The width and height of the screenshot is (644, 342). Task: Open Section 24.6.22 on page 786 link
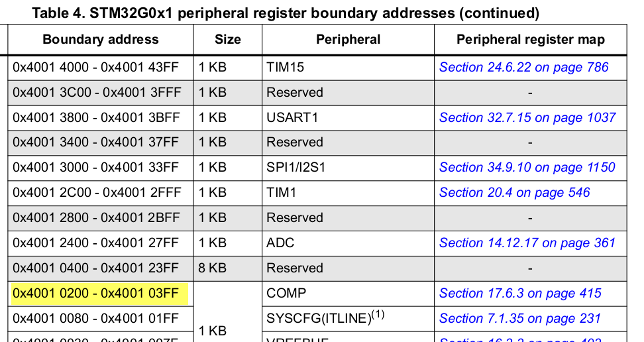[x=523, y=68]
